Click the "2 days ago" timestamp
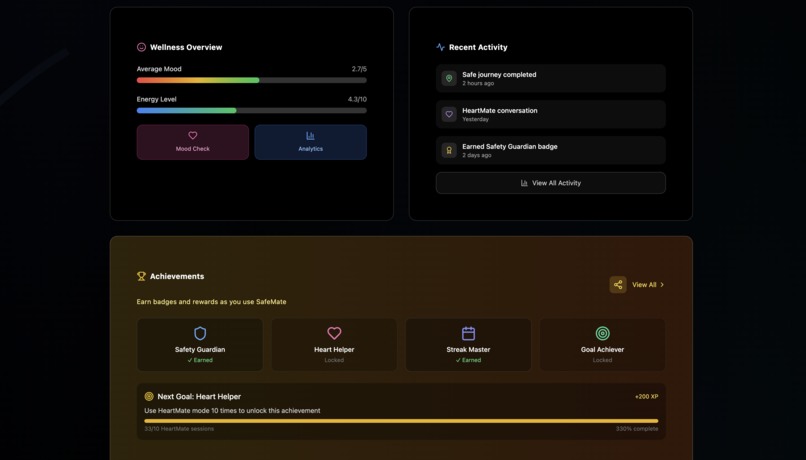The height and width of the screenshot is (460, 806). click(x=477, y=155)
